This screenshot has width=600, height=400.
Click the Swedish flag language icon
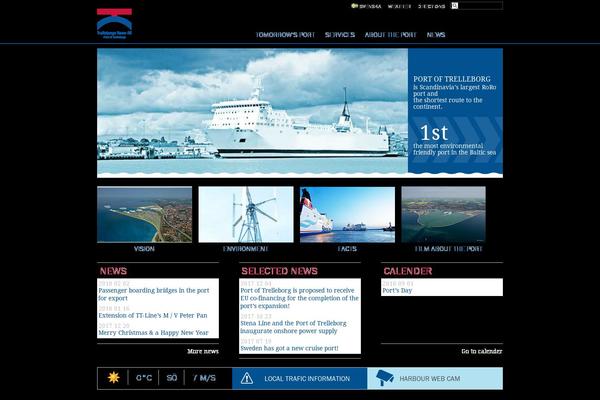coord(354,6)
